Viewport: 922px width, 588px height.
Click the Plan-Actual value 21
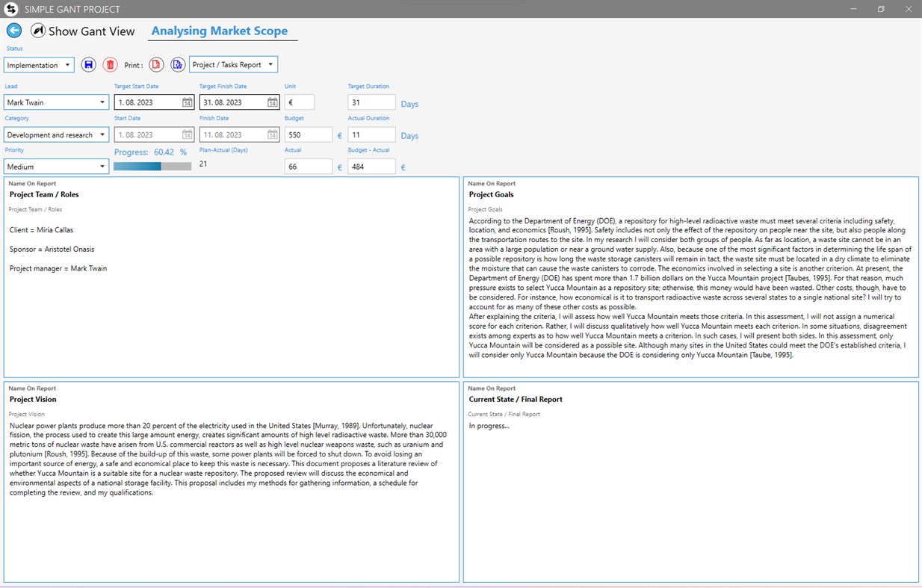point(202,164)
